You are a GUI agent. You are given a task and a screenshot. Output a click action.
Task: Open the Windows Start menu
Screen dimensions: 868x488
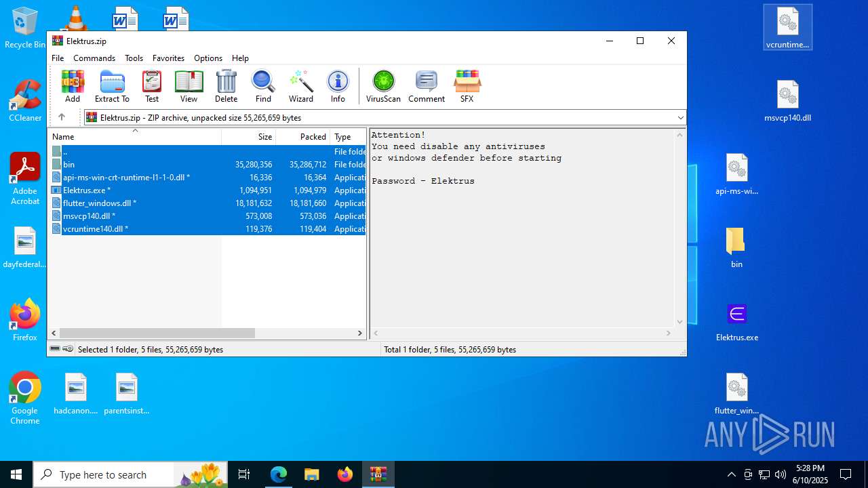click(16, 474)
